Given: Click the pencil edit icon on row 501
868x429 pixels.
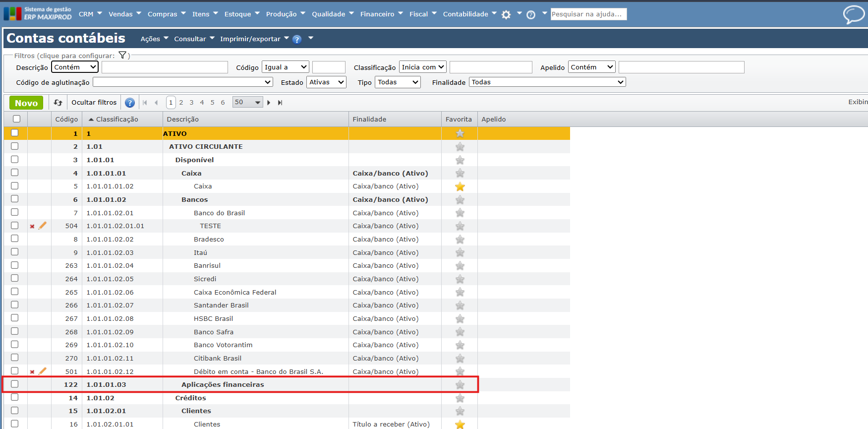Looking at the screenshot, I should [43, 371].
